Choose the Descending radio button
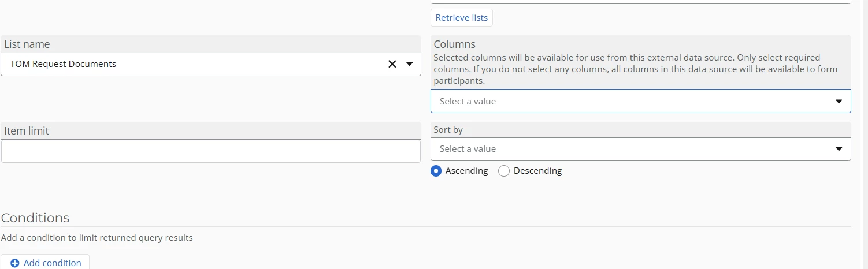This screenshot has width=868, height=269. tap(504, 171)
